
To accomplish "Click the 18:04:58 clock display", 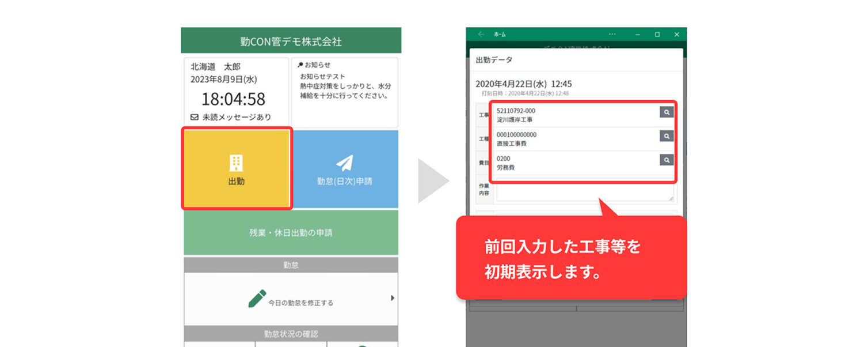I will (233, 99).
